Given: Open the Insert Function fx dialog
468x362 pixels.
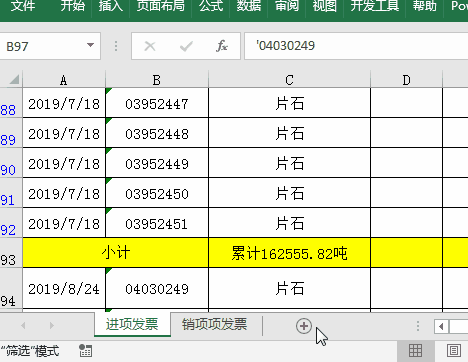Looking at the screenshot, I should point(222,46).
